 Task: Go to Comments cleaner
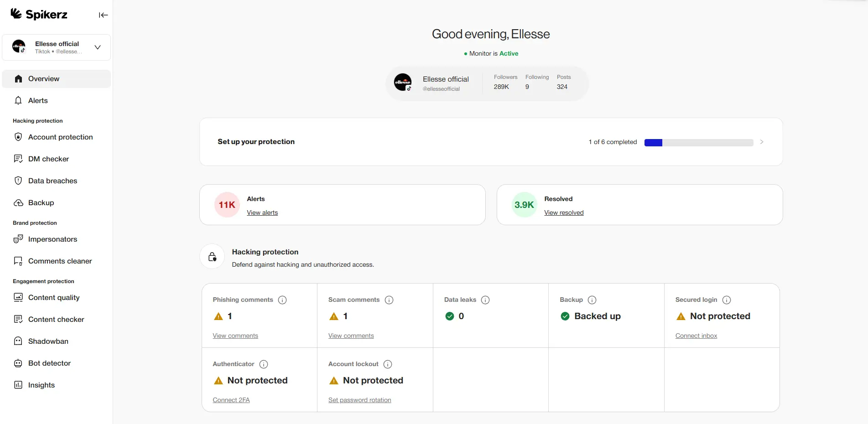[x=57, y=261]
